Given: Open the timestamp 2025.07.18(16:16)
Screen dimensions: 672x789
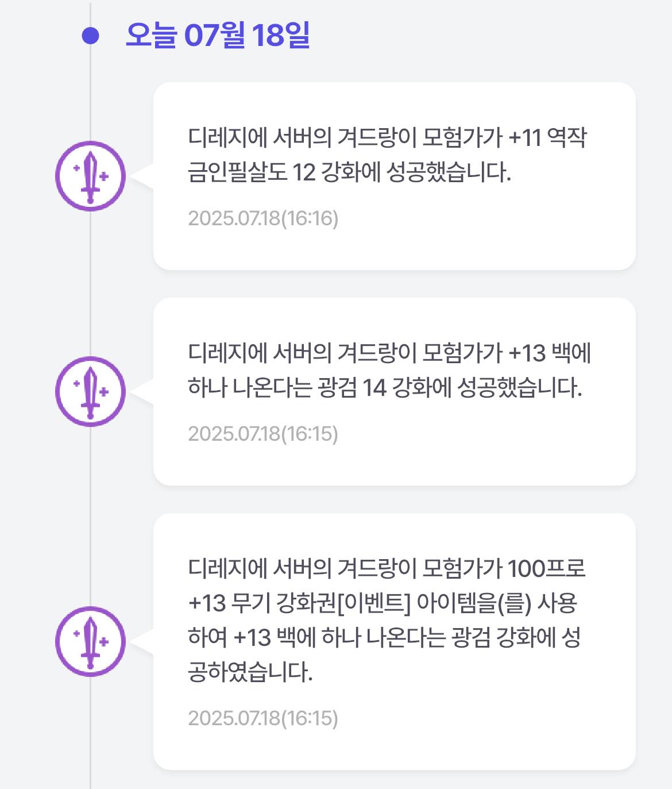Looking at the screenshot, I should pos(263,218).
